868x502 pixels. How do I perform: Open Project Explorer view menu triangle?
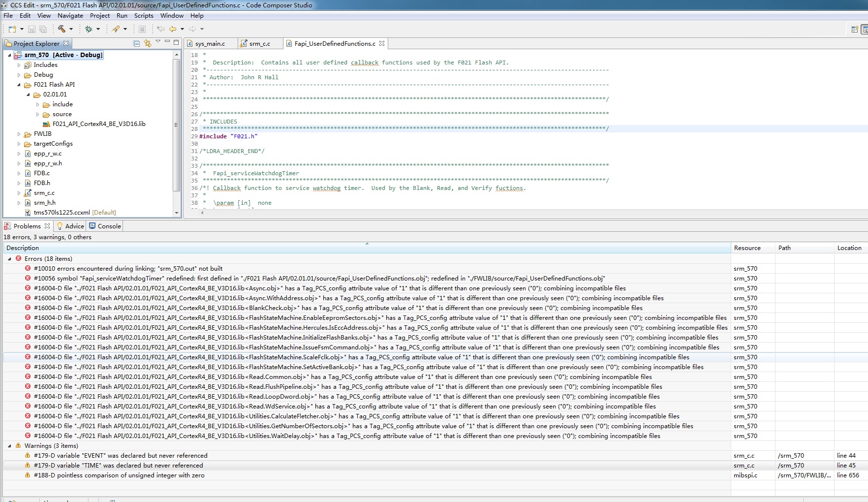[x=158, y=42]
